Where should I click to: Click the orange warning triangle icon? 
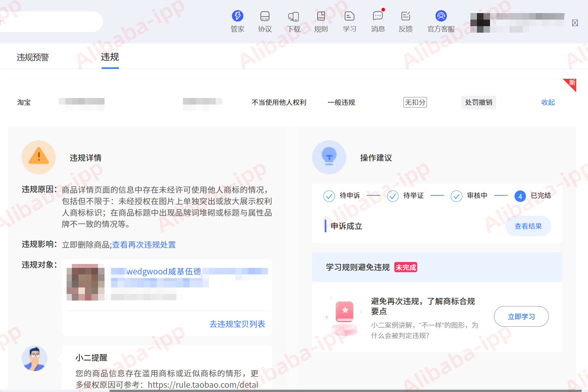coord(39,157)
